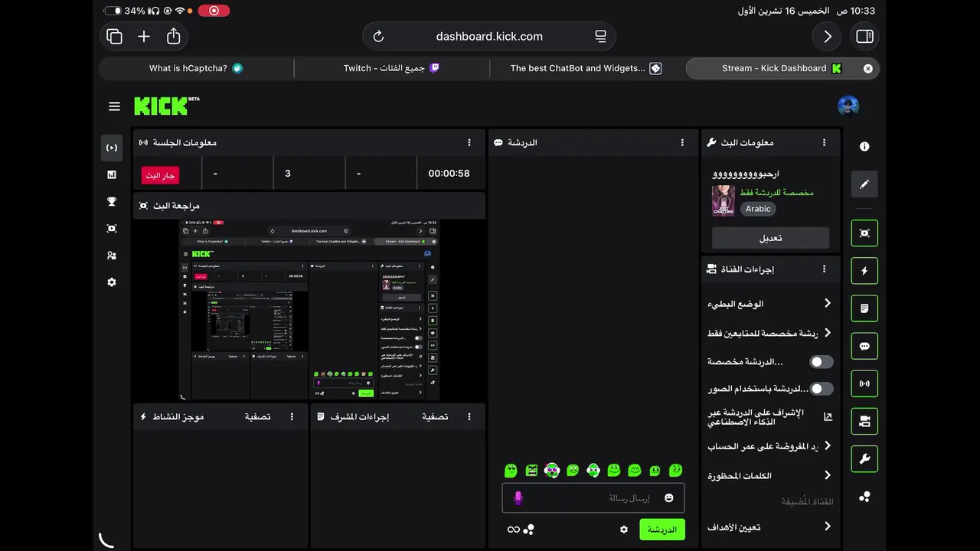Screen dimensions: 980x551
Task: Open the community people sidebar icon
Action: click(112, 256)
